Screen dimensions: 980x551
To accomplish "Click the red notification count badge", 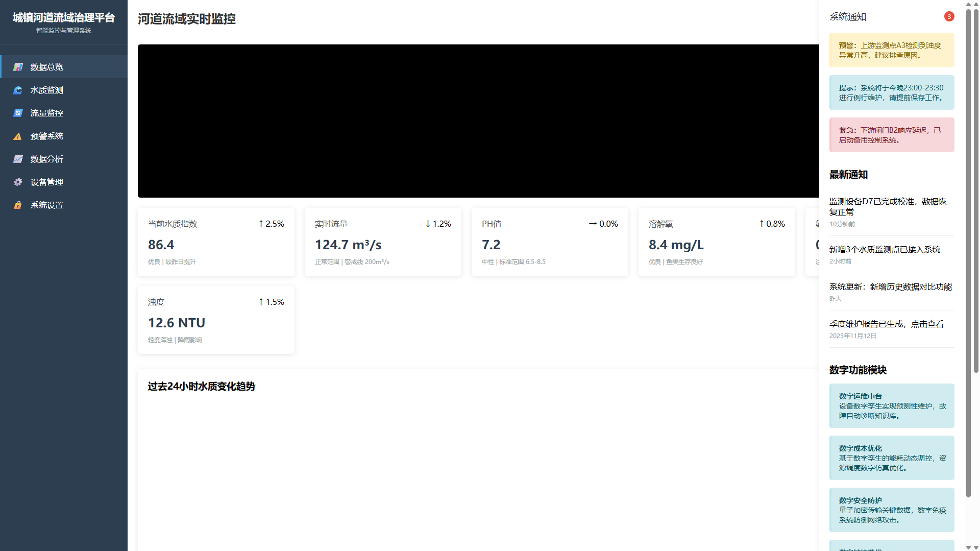I will [x=949, y=16].
